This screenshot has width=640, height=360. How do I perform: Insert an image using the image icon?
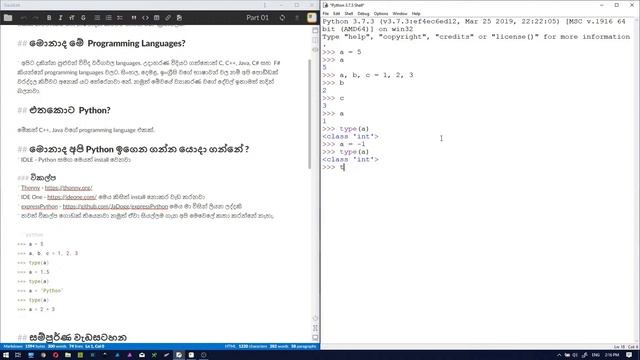[x=179, y=18]
